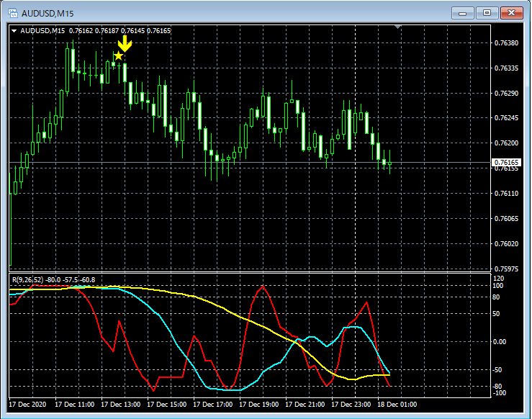Screen dimensions: 532x419
Task: Minimize the AUDUSD,M15 chart window
Action: tap(462, 13)
